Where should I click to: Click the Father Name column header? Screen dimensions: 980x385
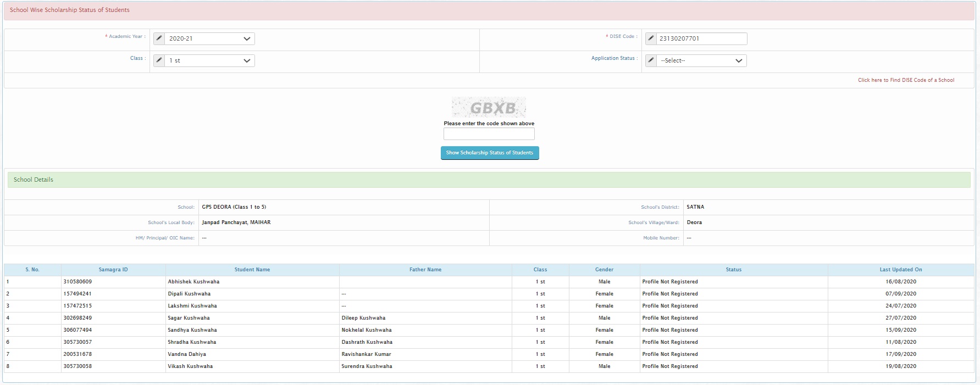(x=425, y=270)
